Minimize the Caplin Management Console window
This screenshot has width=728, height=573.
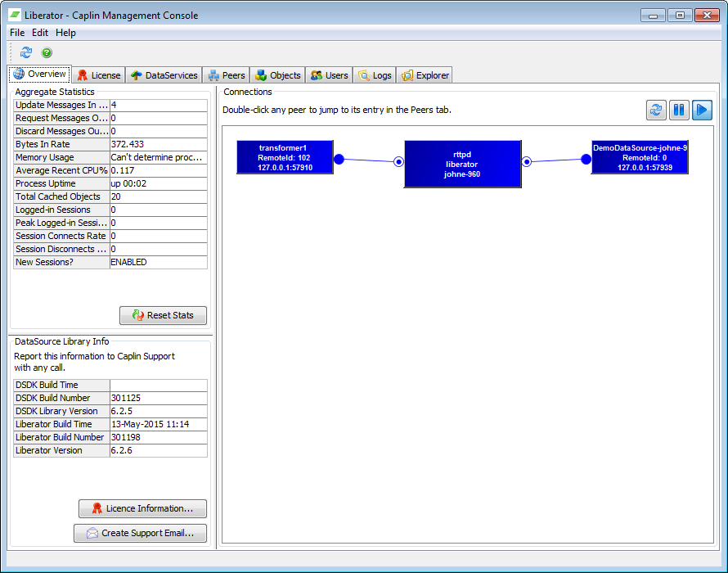[654, 16]
